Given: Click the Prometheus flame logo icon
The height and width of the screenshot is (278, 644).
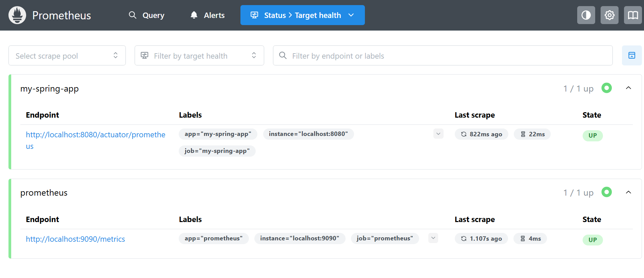Looking at the screenshot, I should [17, 15].
